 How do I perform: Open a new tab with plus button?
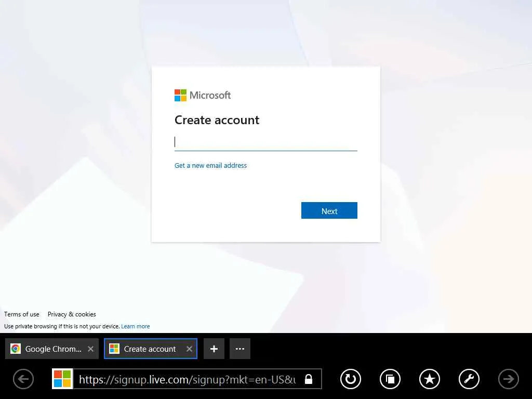point(214,349)
